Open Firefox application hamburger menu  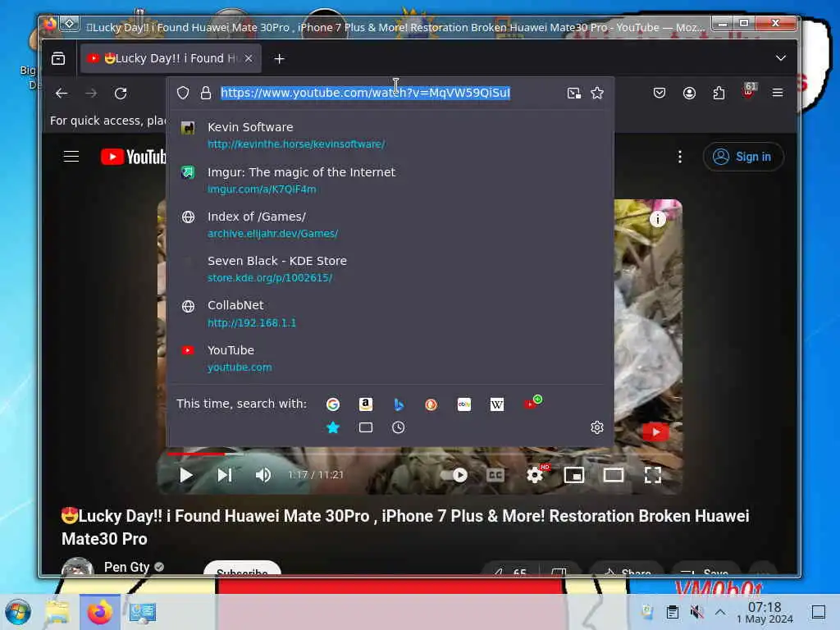(778, 94)
